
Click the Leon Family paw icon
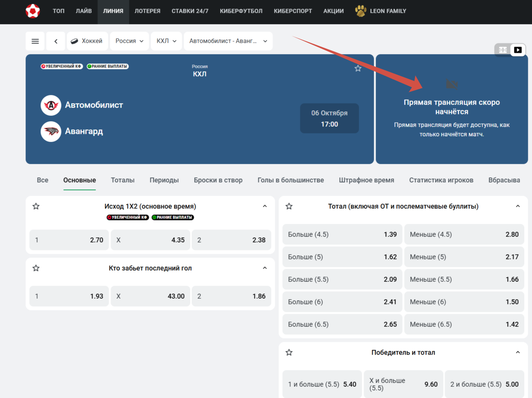361,11
